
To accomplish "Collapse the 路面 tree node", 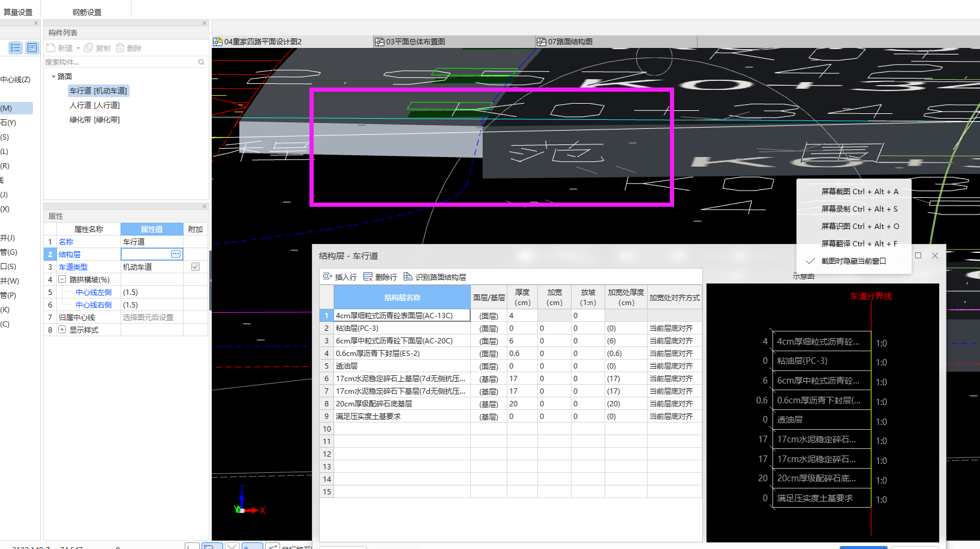I will click(53, 77).
